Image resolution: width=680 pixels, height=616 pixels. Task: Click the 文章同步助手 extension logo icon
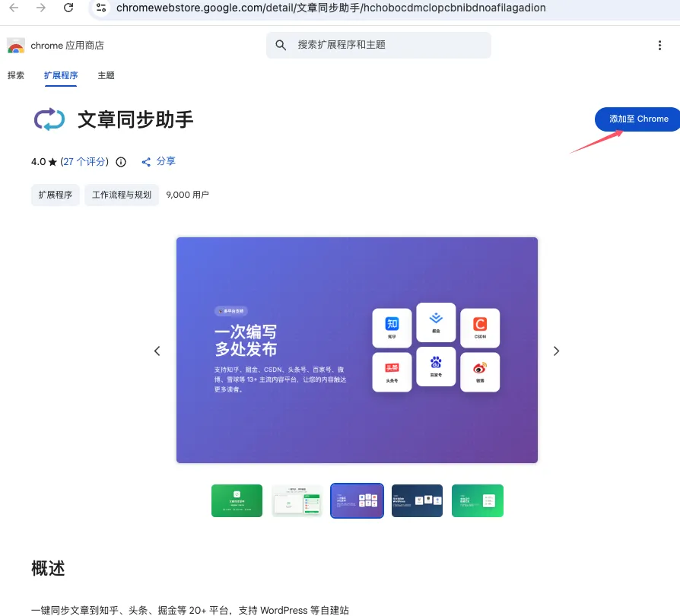point(49,119)
